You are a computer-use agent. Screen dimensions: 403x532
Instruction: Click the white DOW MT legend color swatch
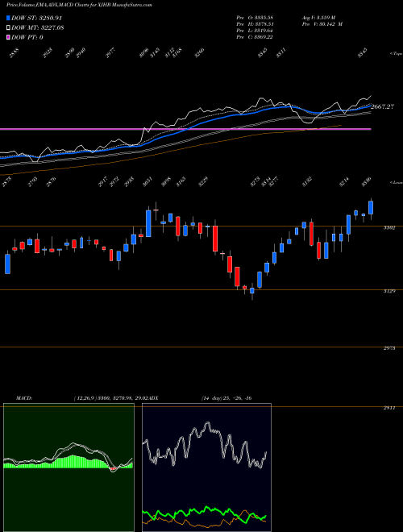[x=8, y=27]
